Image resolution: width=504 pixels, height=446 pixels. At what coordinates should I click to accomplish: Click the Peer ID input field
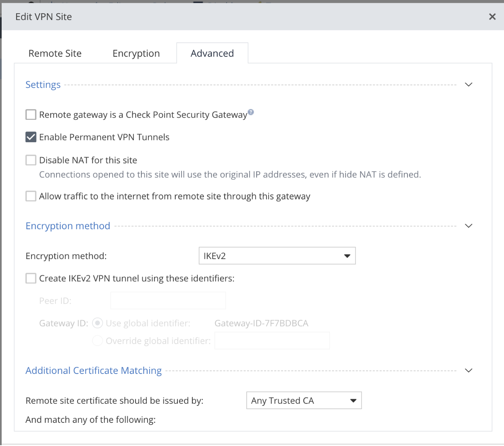pos(168,301)
